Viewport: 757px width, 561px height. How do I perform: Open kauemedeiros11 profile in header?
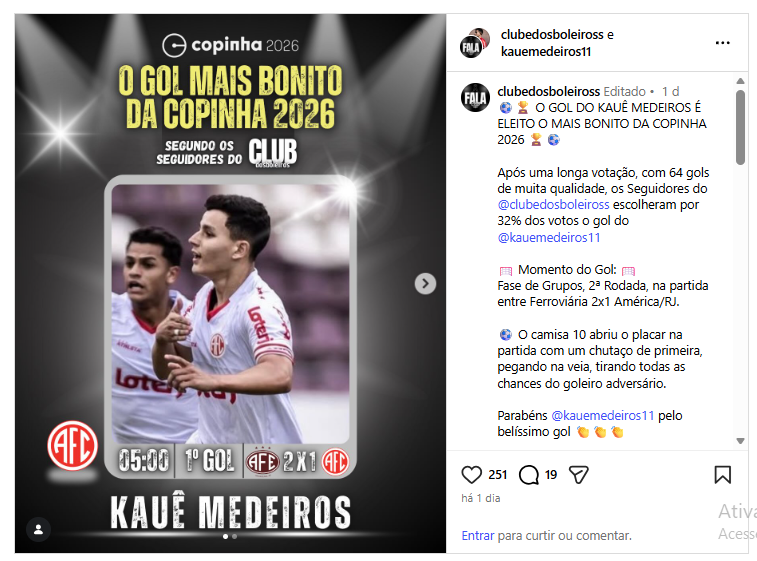coord(546,52)
